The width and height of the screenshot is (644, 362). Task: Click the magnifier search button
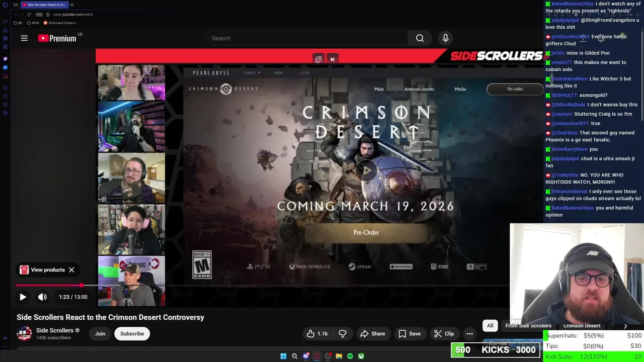(420, 38)
